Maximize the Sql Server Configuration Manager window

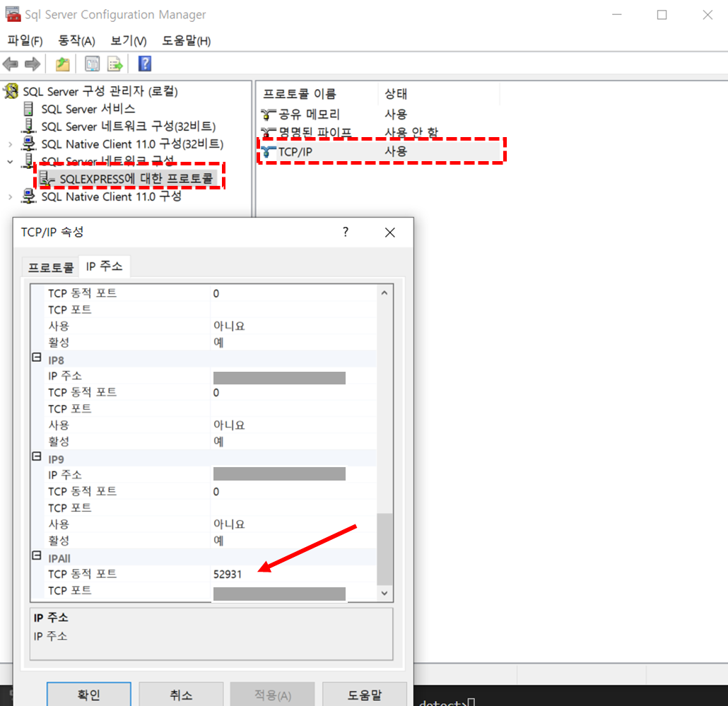click(x=662, y=15)
